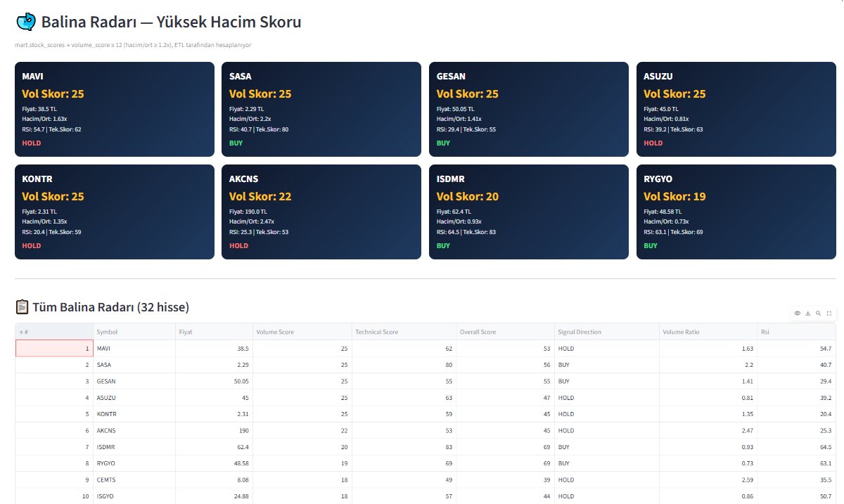
Task: Expand table to fullscreen
Action: pyautogui.click(x=829, y=314)
